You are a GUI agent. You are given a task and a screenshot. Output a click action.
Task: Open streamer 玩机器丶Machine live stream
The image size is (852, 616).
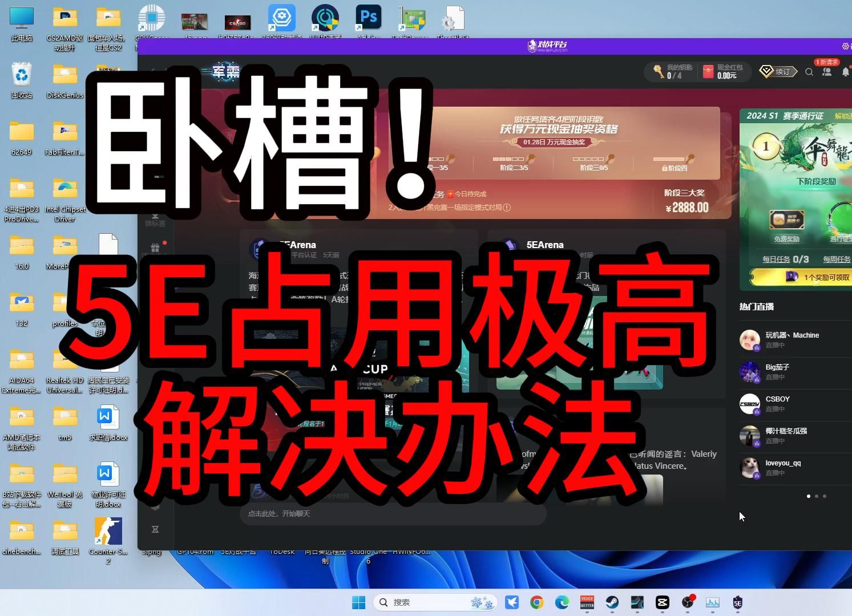tap(795, 340)
